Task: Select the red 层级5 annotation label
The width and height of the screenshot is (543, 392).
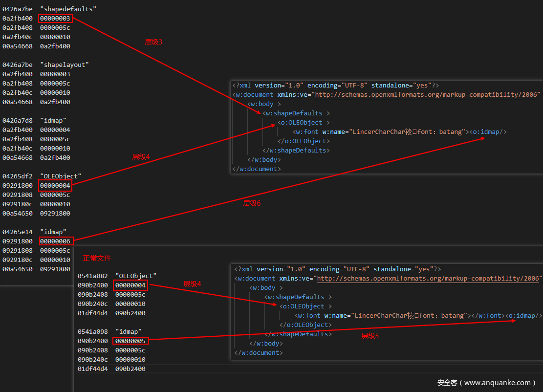Action: [370, 336]
